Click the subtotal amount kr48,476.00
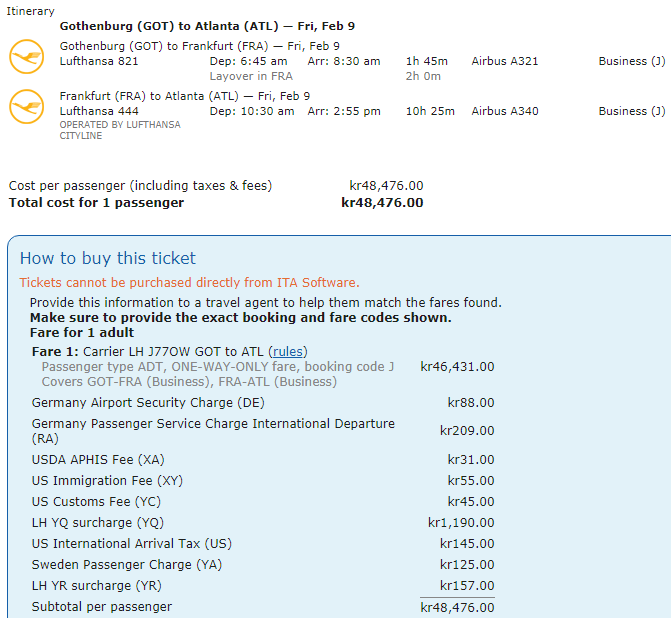This screenshot has height=618, width=671. (457, 608)
